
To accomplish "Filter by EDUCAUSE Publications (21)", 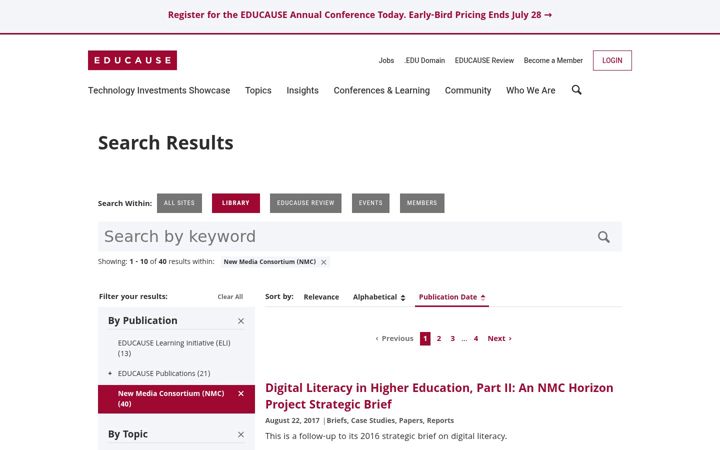I will pyautogui.click(x=164, y=373).
